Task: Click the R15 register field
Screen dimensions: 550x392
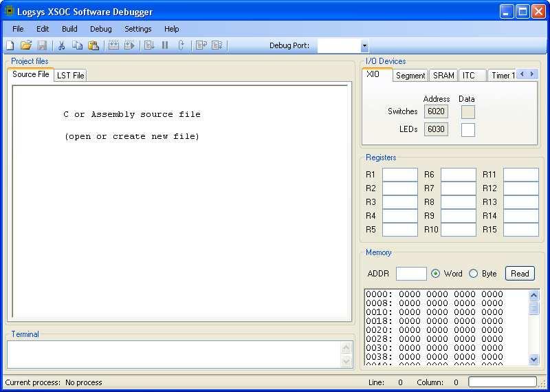Action: (x=521, y=230)
